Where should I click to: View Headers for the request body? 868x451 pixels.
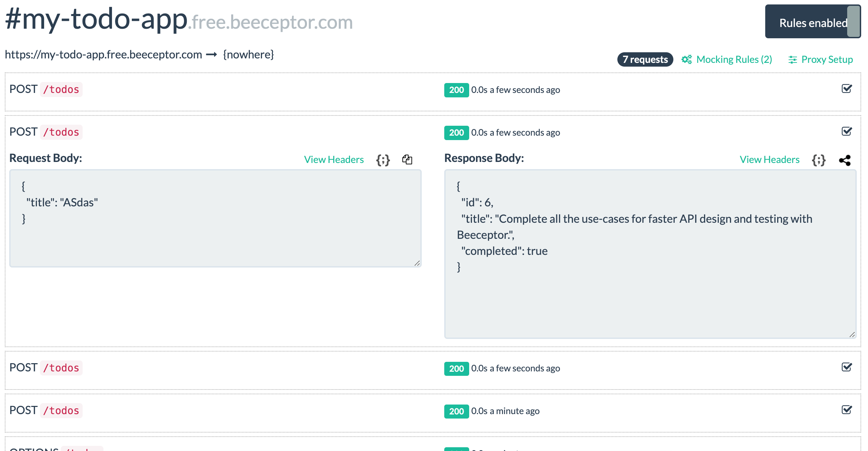coord(334,160)
